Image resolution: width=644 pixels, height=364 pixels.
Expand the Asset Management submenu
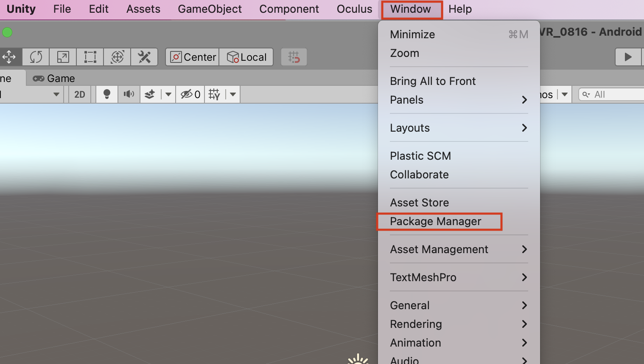click(439, 249)
